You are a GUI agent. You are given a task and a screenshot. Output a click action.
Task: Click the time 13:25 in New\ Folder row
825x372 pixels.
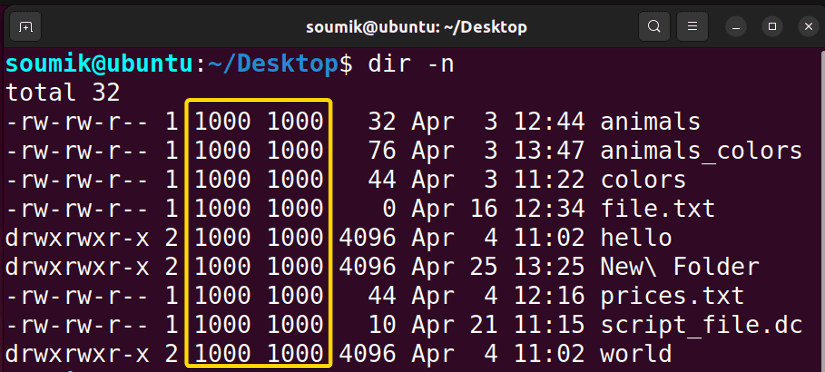[x=549, y=267]
